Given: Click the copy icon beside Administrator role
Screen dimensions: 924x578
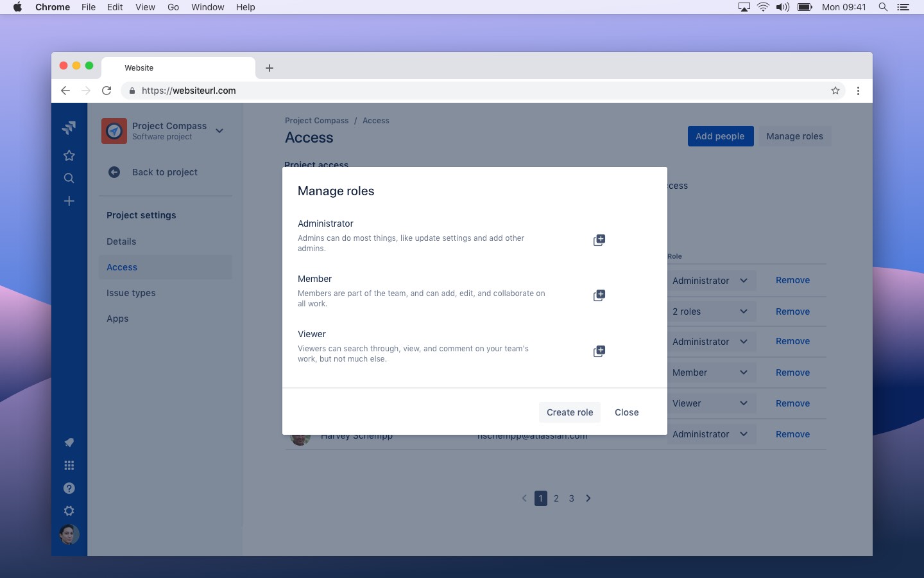Looking at the screenshot, I should (x=599, y=240).
